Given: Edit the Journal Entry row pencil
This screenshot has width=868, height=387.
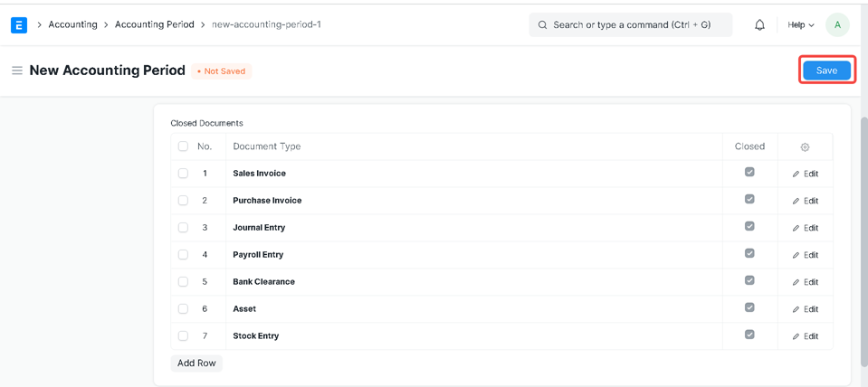Looking at the screenshot, I should click(805, 228).
